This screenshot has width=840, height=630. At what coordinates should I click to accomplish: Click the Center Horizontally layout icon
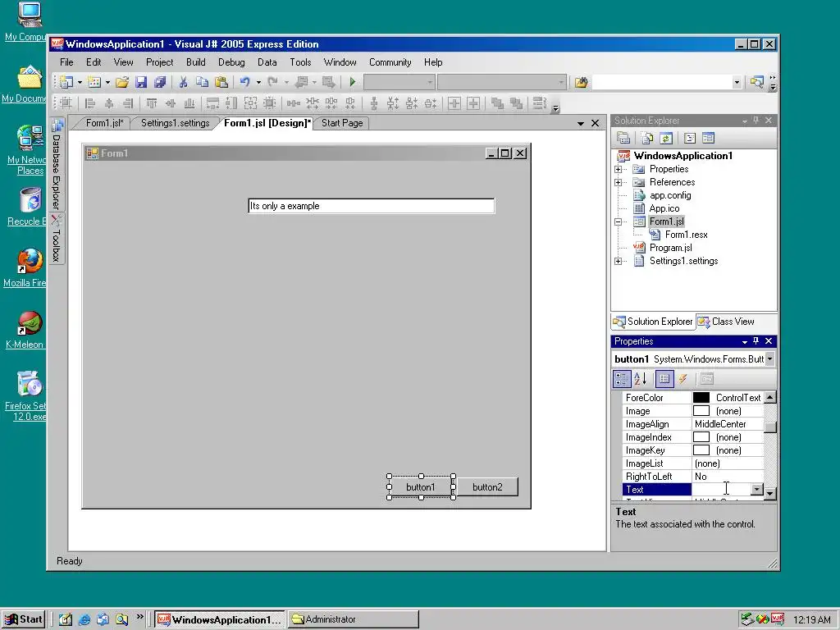pyautogui.click(x=454, y=103)
